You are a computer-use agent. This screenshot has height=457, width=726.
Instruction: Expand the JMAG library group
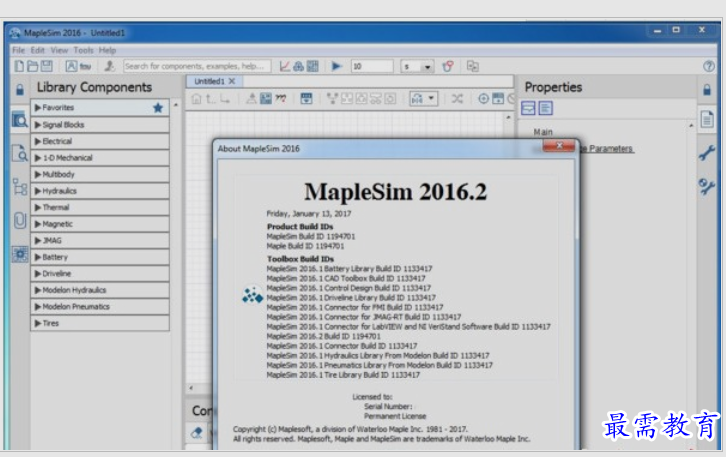(100, 240)
